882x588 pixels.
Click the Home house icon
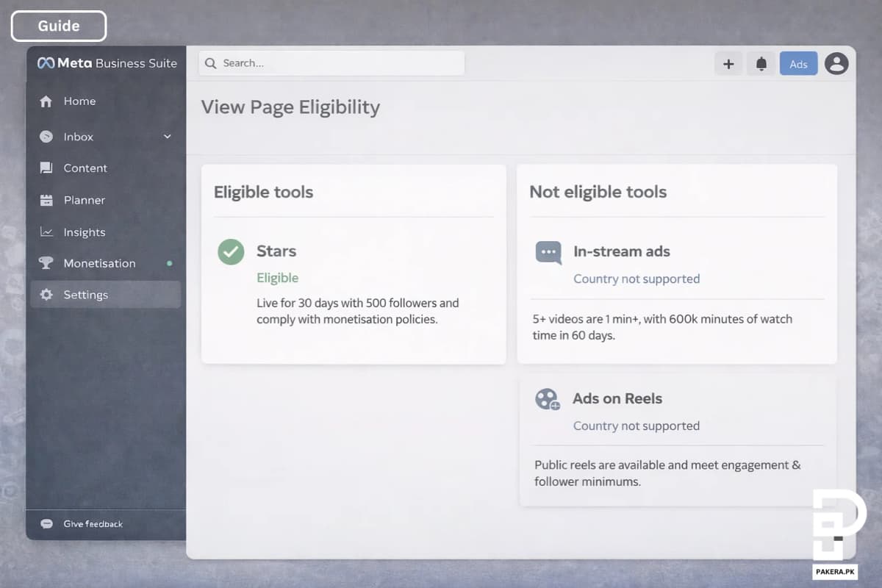(x=46, y=101)
